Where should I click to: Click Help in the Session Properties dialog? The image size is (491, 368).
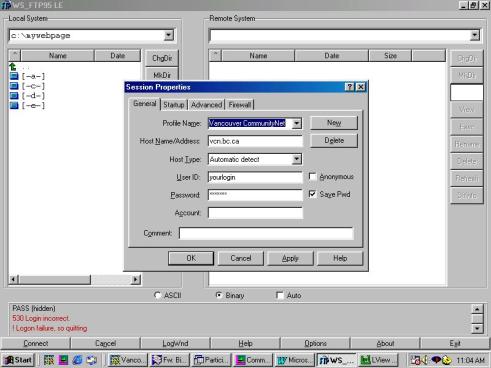tap(340, 258)
